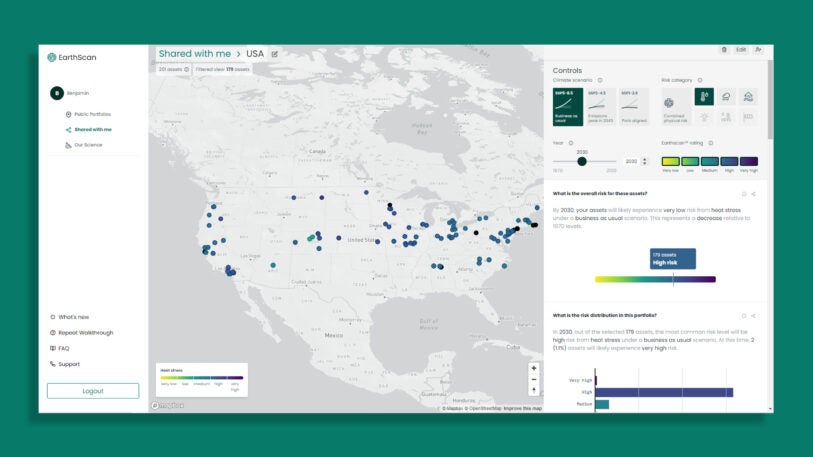Click EarthScan rating info icon
The height and width of the screenshot is (457, 813).
pos(711,143)
